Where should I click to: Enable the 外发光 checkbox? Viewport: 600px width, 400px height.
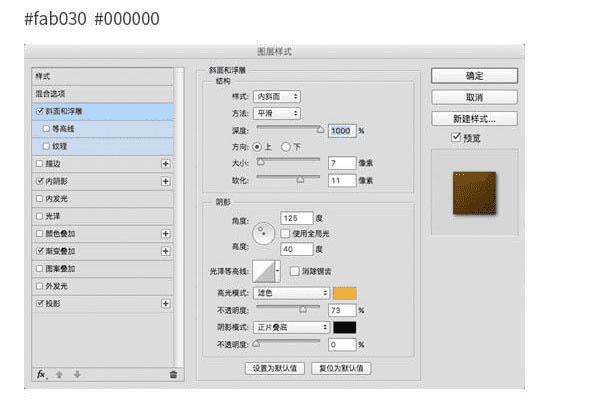tap(39, 286)
